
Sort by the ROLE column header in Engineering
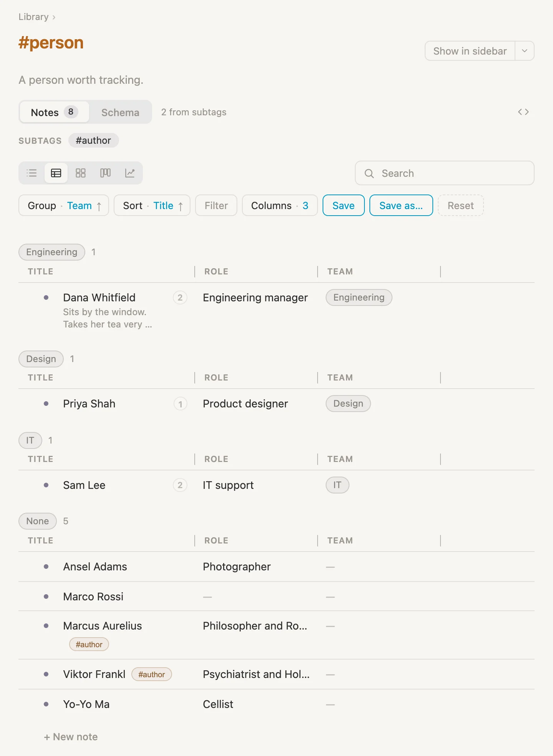[x=216, y=271]
